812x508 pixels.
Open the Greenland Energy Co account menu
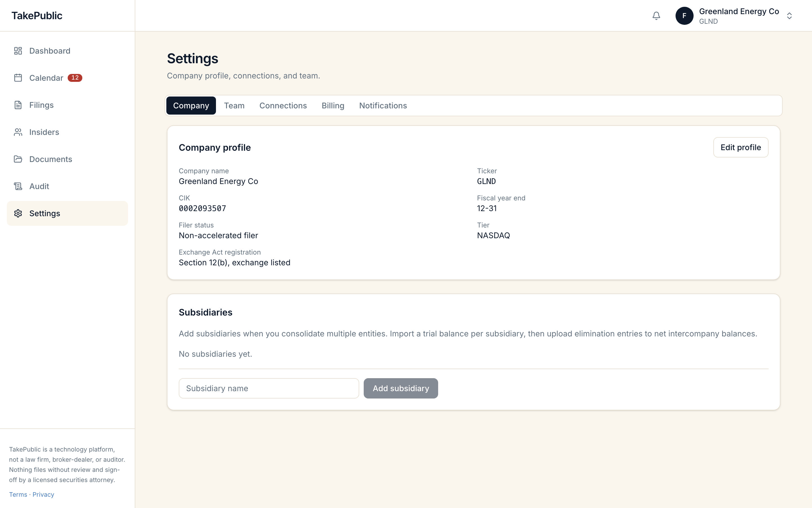point(734,16)
